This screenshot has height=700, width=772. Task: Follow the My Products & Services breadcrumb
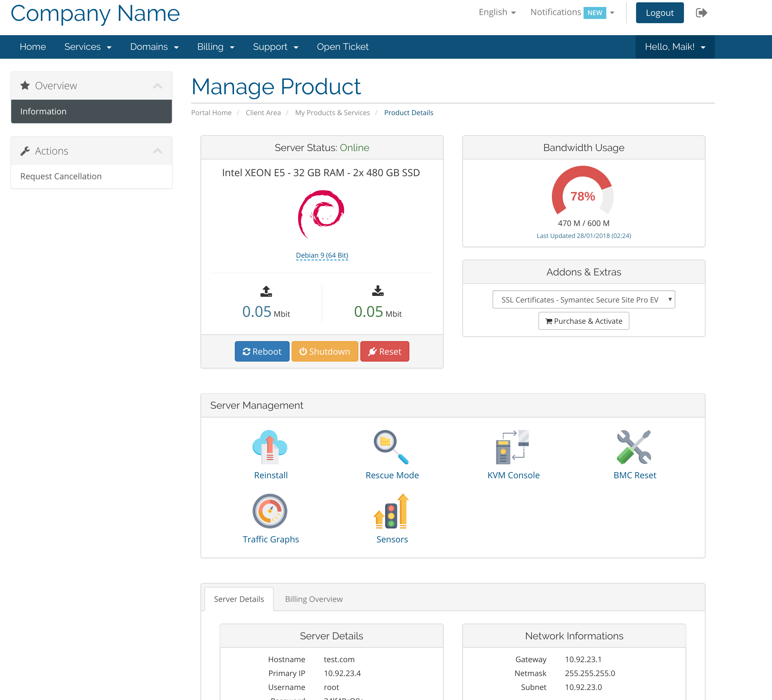[333, 112]
